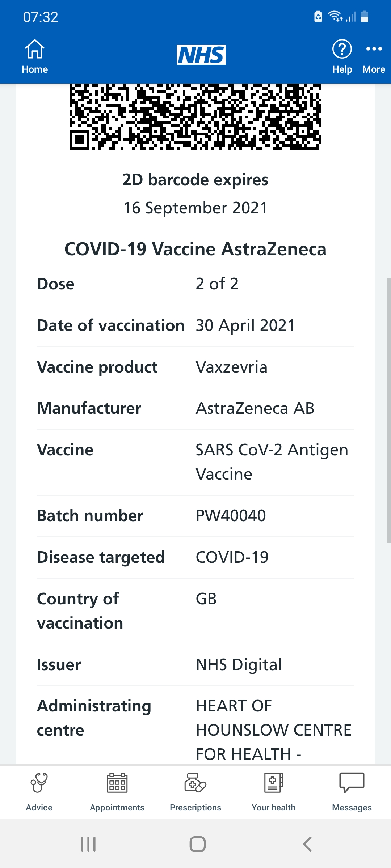Open Help question mark icon
Viewport: 391px width, 868px height.
pyautogui.click(x=342, y=49)
